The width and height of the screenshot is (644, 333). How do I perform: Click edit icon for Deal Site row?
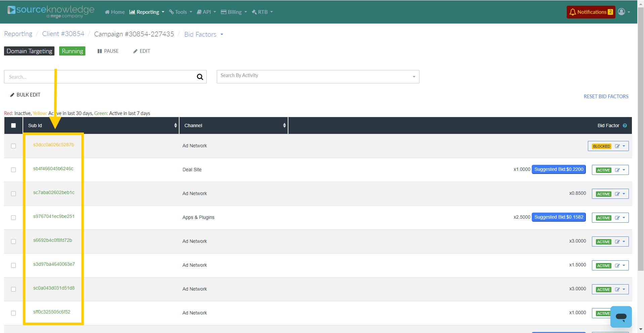point(617,170)
